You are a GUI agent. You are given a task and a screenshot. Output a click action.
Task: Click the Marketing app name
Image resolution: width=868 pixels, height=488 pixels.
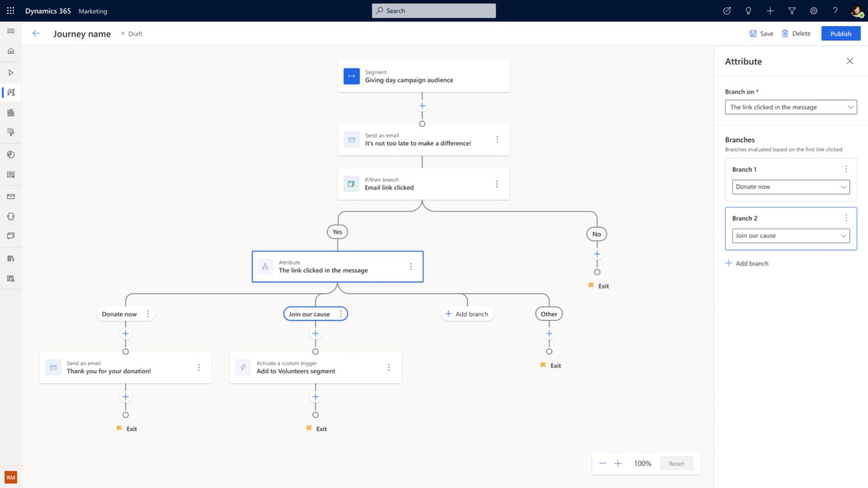click(93, 11)
